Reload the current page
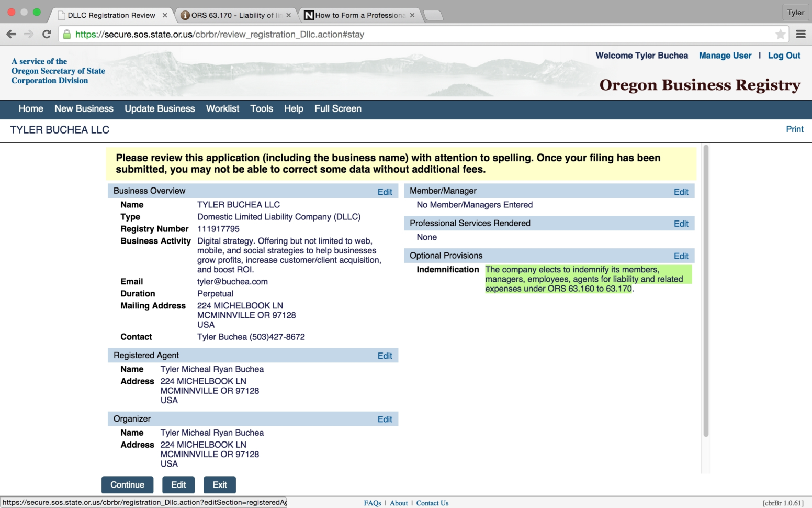 [46, 34]
